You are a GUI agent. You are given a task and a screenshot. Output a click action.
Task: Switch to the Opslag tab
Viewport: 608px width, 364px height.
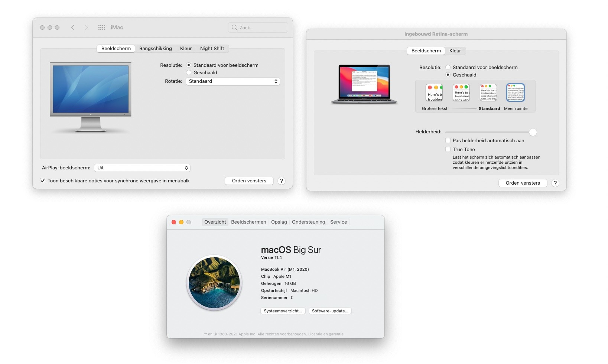(x=279, y=222)
